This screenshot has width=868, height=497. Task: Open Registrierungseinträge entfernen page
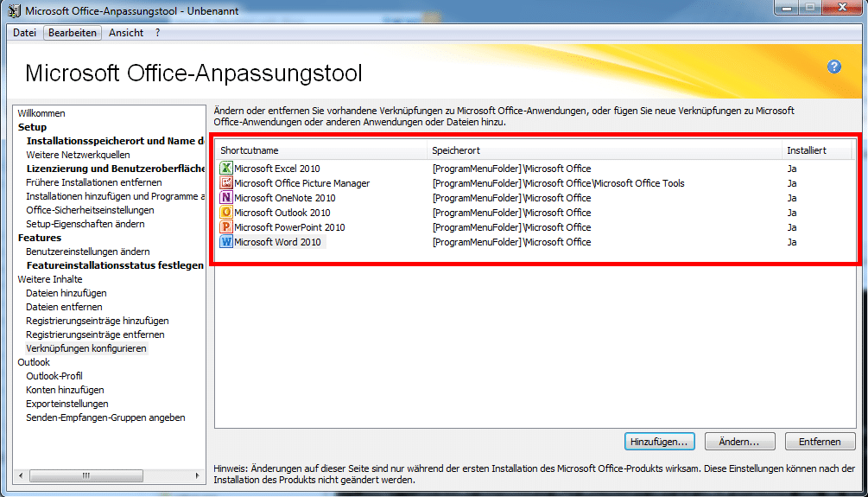click(95, 335)
